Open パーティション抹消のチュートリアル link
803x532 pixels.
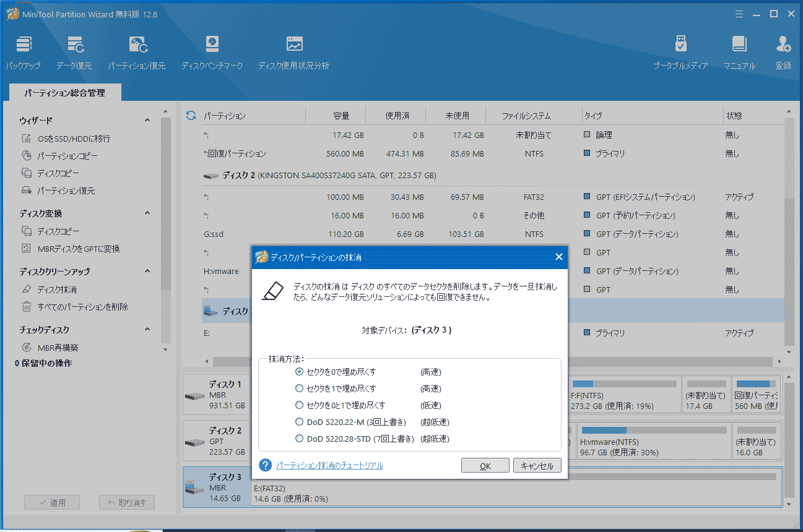coord(330,465)
